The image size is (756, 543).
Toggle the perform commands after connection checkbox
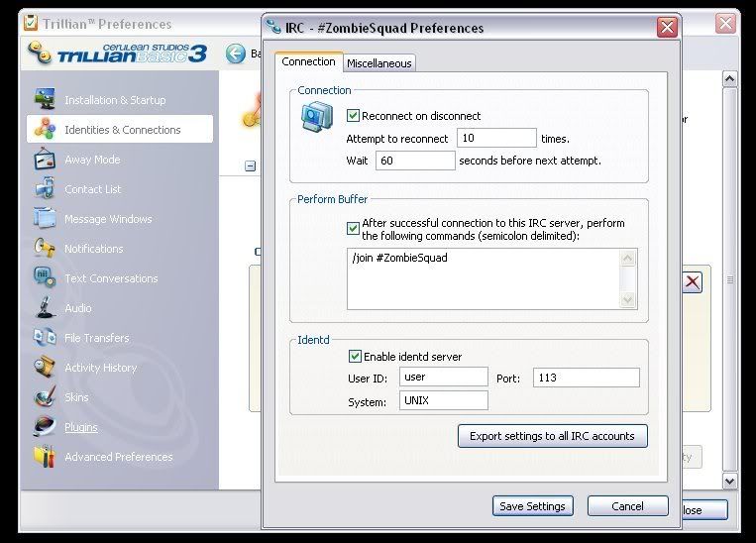pyautogui.click(x=353, y=228)
